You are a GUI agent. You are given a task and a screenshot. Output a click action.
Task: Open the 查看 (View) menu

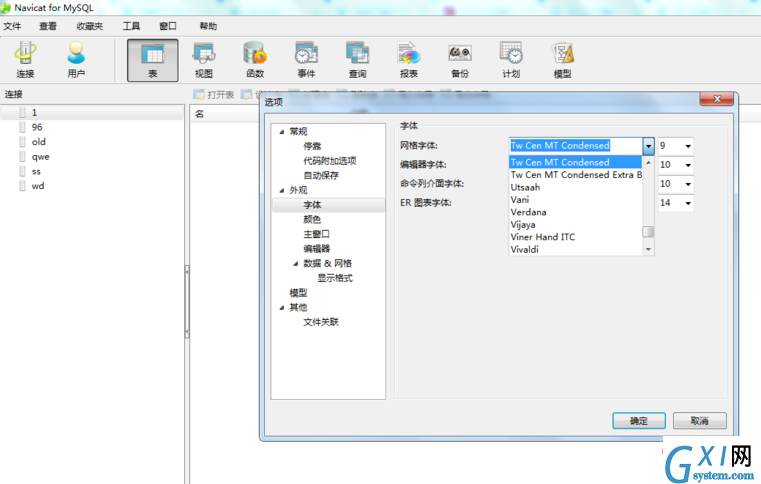48,26
